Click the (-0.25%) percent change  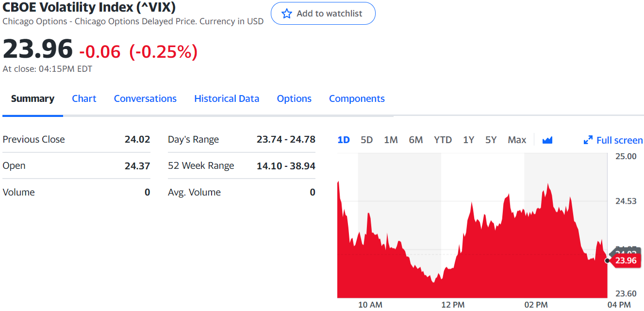point(163,51)
